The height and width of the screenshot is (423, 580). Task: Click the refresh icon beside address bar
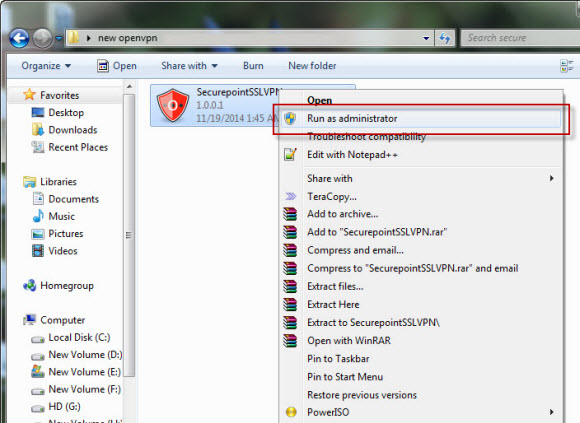tap(445, 38)
